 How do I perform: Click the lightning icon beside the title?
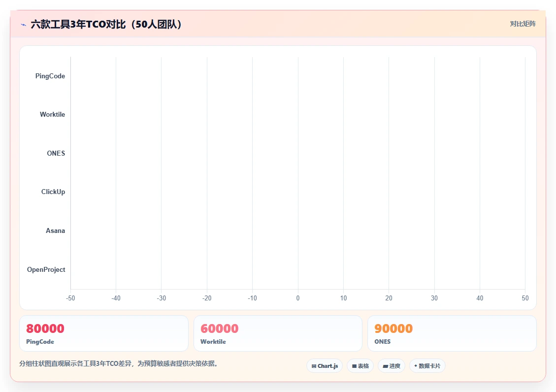click(24, 25)
